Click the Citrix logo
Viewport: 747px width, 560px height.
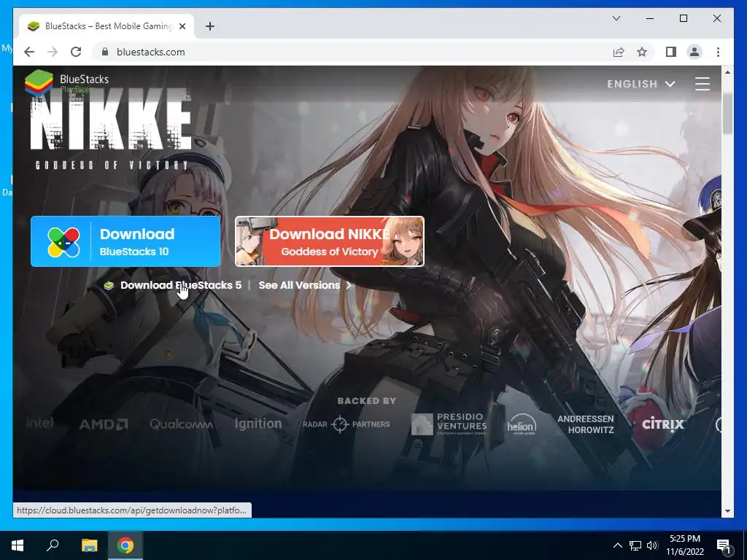pos(663,424)
